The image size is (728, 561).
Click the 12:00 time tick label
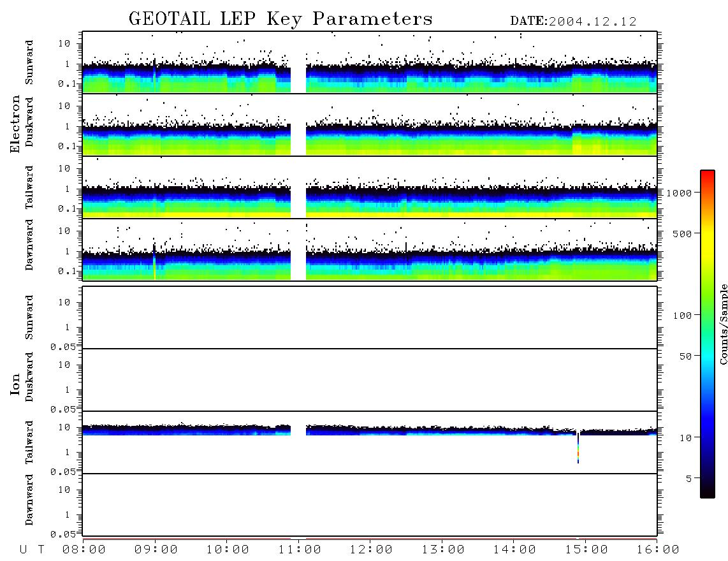point(371,550)
